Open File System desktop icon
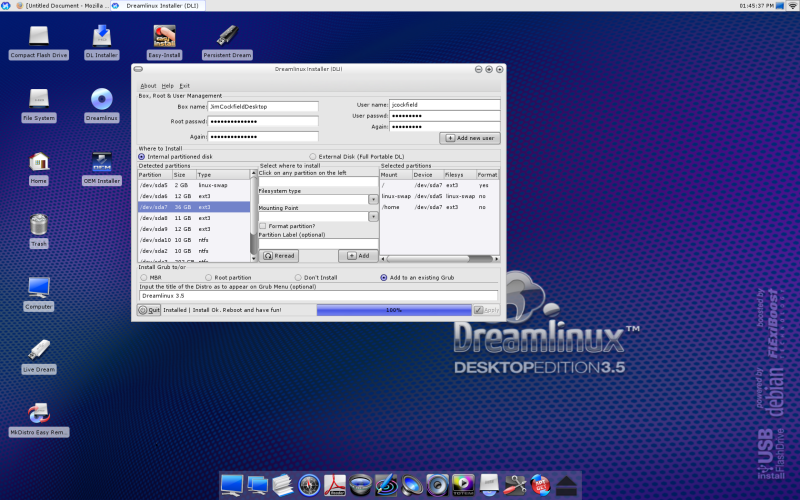This screenshot has height=500, width=800. (x=39, y=99)
